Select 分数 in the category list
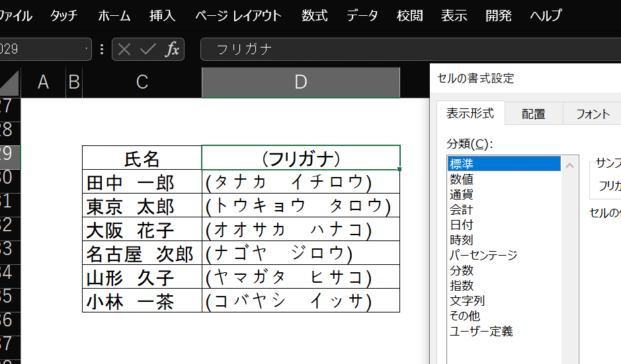 [504, 270]
